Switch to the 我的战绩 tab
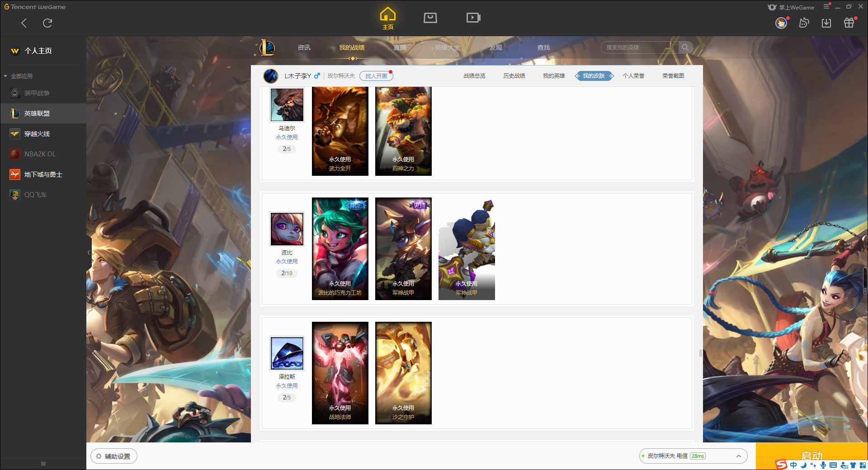This screenshot has width=868, height=470. pos(352,47)
